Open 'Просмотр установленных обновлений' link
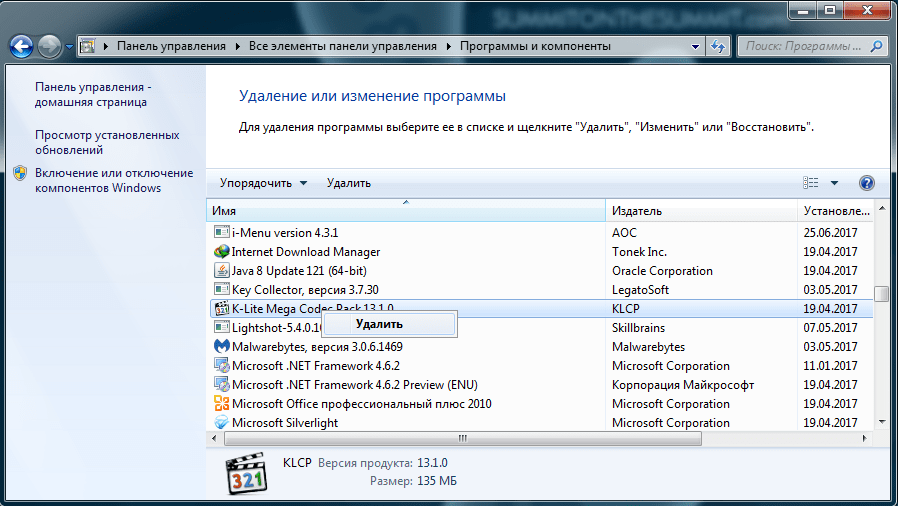898x506 pixels. coord(107,143)
